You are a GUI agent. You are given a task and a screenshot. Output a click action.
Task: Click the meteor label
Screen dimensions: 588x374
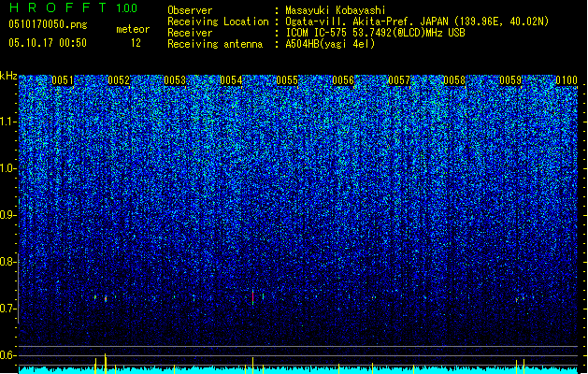click(x=133, y=29)
